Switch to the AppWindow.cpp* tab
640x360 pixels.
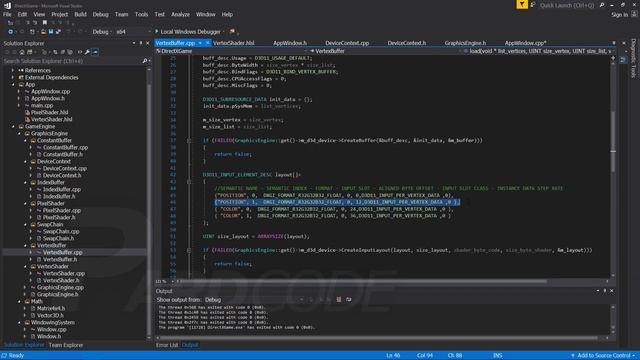(x=525, y=43)
